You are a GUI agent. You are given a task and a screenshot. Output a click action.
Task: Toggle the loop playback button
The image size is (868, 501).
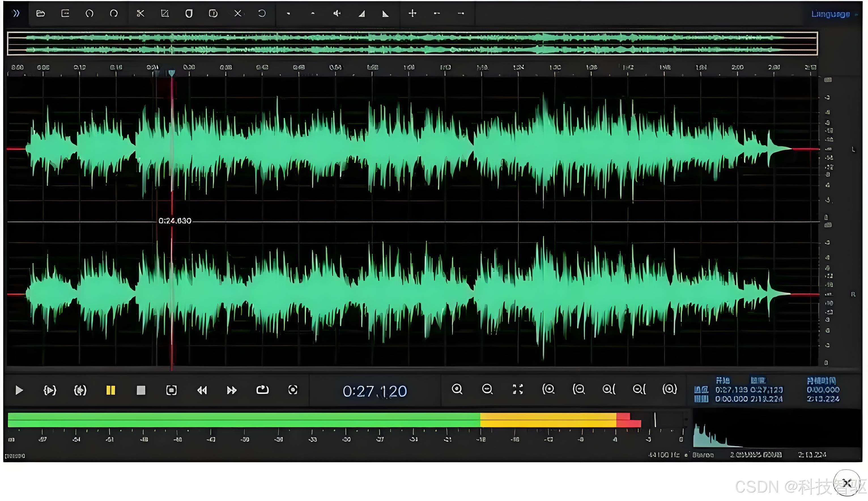[262, 390]
